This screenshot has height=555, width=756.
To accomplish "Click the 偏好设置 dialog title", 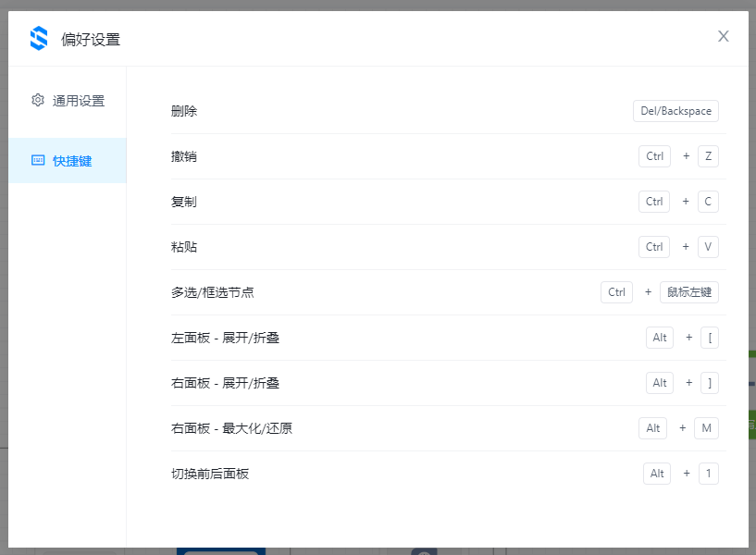I will (91, 40).
